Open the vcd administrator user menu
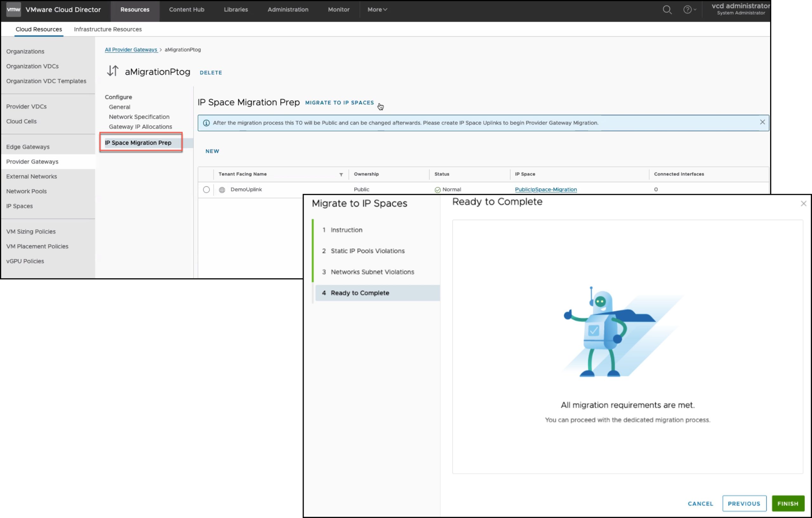812x518 pixels. (x=741, y=9)
